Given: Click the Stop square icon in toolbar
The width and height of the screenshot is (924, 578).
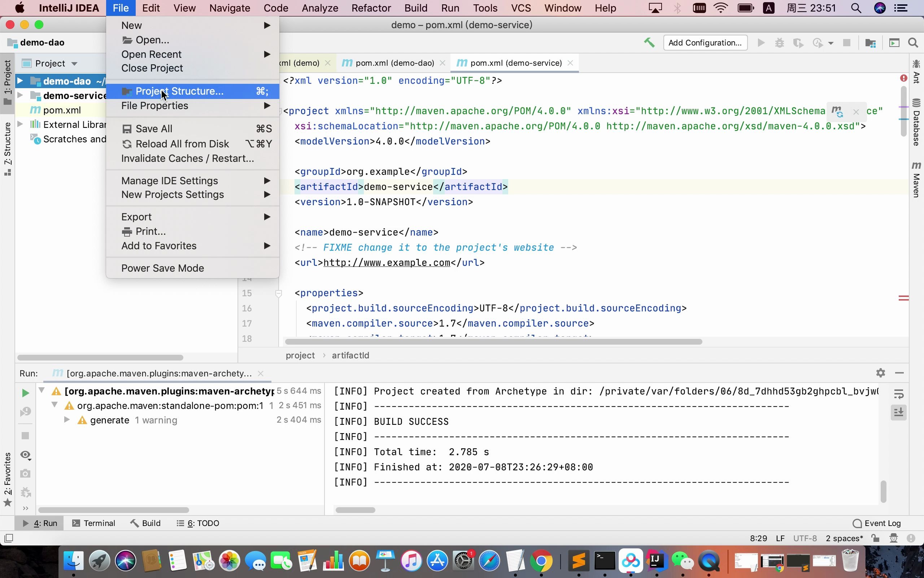Looking at the screenshot, I should point(846,43).
